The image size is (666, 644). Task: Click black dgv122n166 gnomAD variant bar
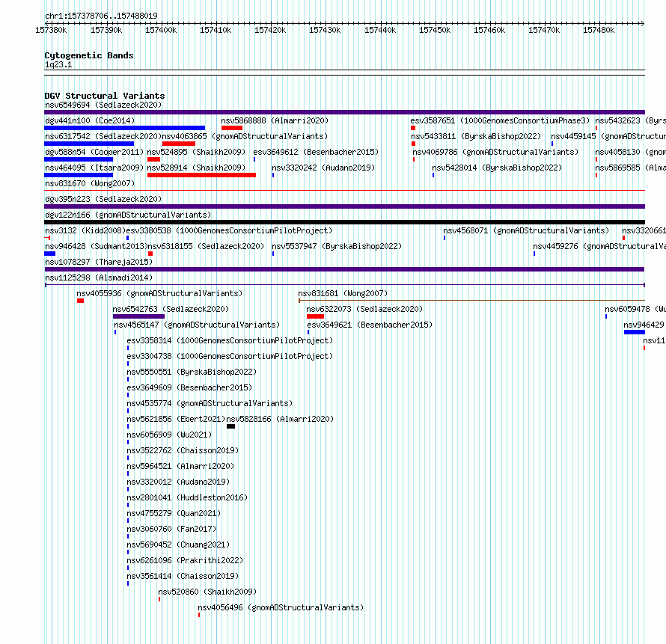click(344, 222)
